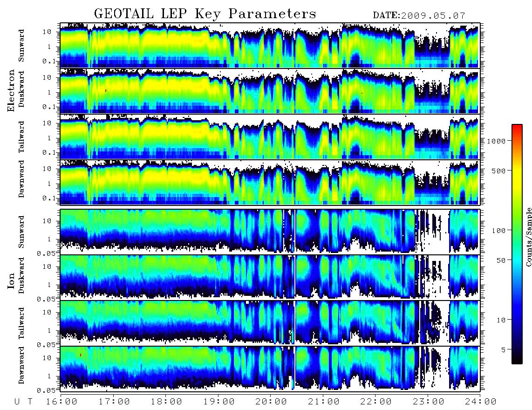The height and width of the screenshot is (410, 532).
Task: Click the Ion Duskward spectrogram panel
Action: coord(270,277)
